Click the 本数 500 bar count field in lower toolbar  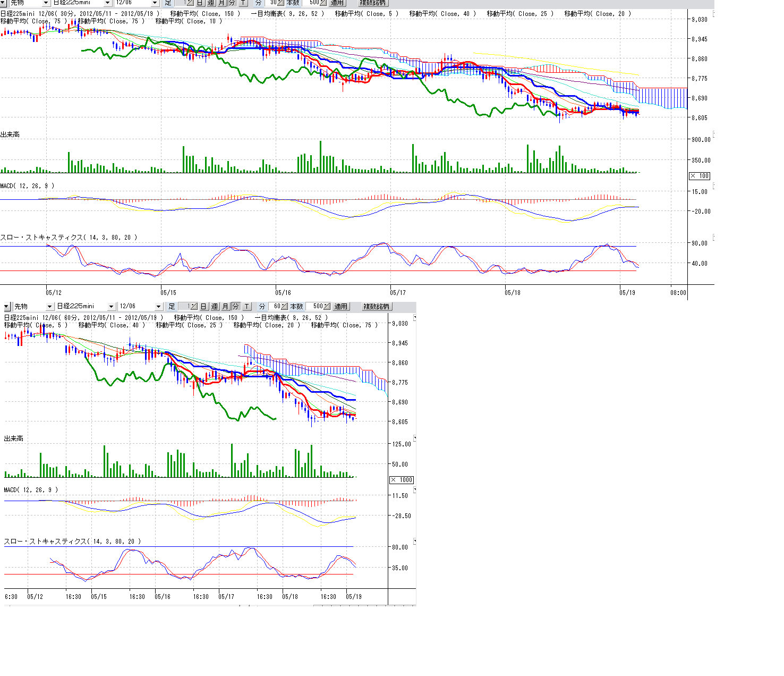(x=317, y=307)
